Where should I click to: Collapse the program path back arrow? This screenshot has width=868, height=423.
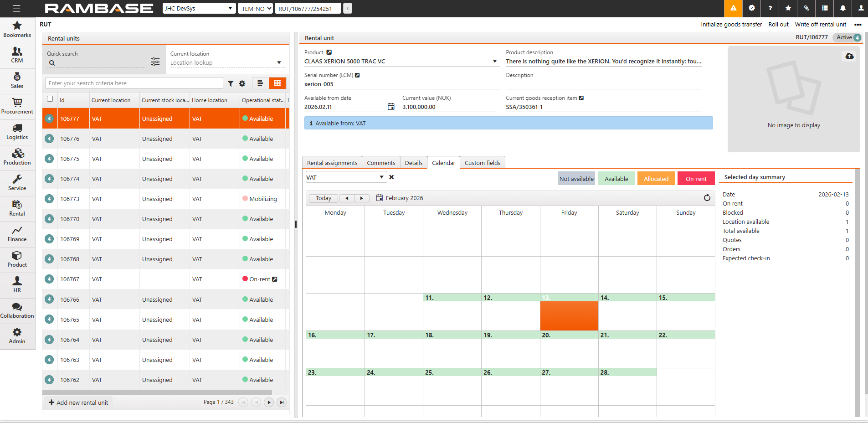click(348, 8)
